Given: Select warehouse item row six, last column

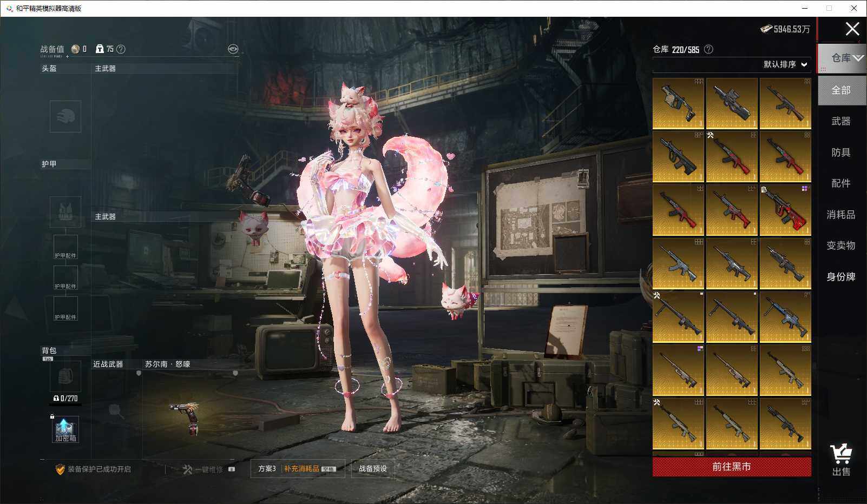Looking at the screenshot, I should (x=785, y=371).
